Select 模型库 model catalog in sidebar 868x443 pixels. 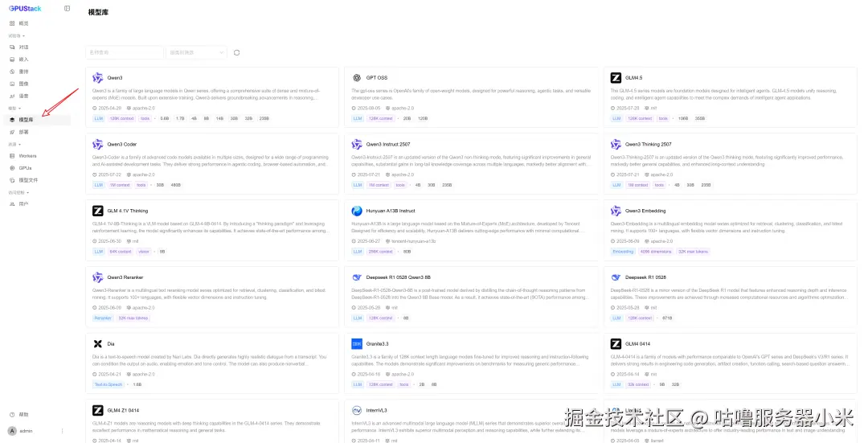tap(36, 120)
